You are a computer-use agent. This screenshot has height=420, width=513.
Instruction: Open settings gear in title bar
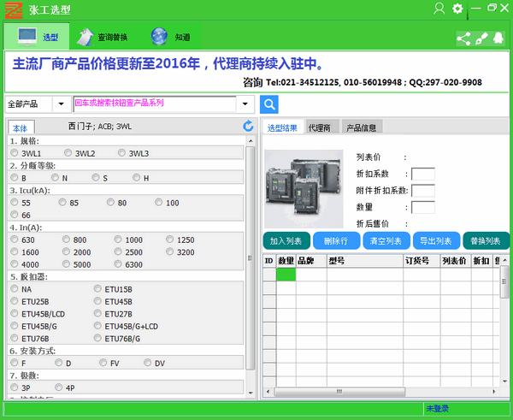pyautogui.click(x=457, y=9)
